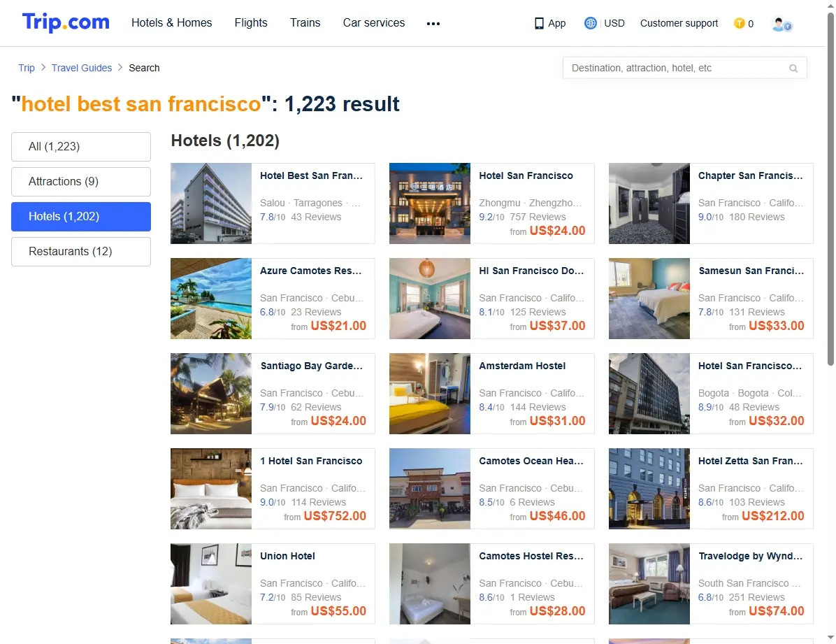The height and width of the screenshot is (644, 836).
Task: Click Azure Camotes Res... title
Action: click(x=311, y=271)
